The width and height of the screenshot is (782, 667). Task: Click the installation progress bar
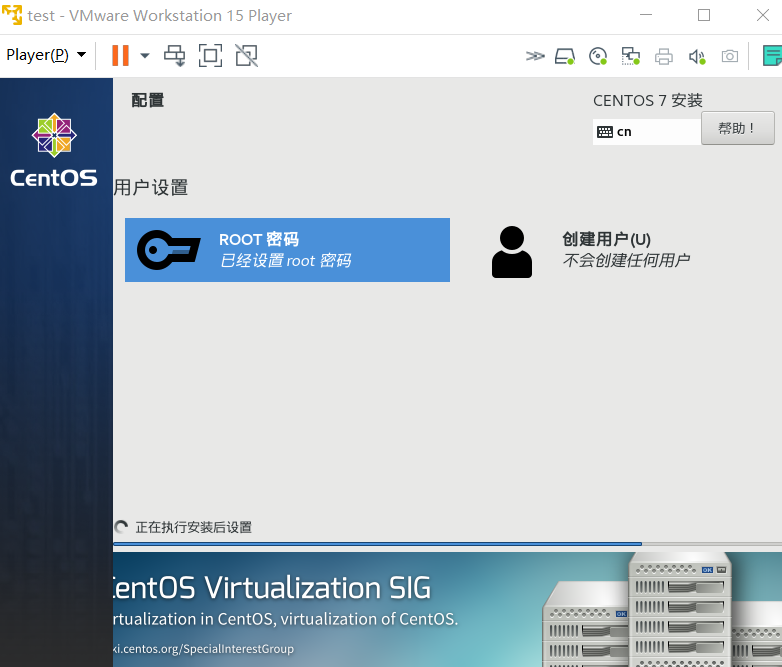click(447, 544)
